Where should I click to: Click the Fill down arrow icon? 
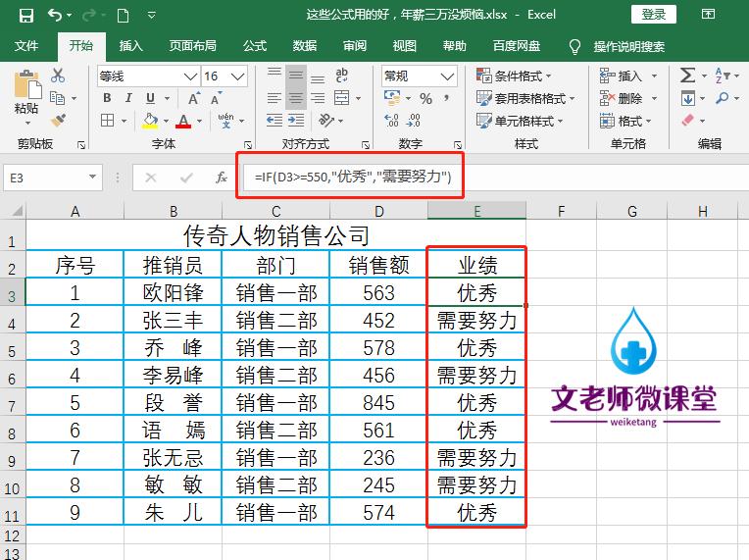(688, 98)
